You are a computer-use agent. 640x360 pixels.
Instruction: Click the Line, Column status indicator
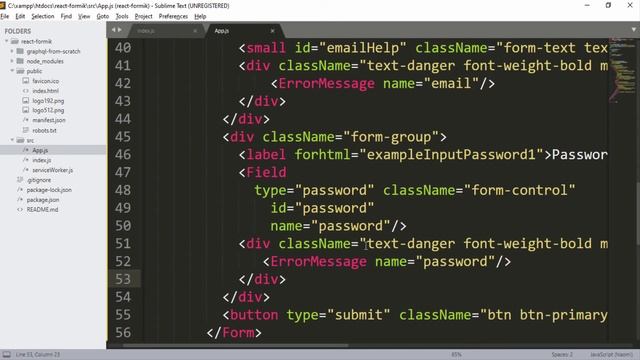(38, 354)
